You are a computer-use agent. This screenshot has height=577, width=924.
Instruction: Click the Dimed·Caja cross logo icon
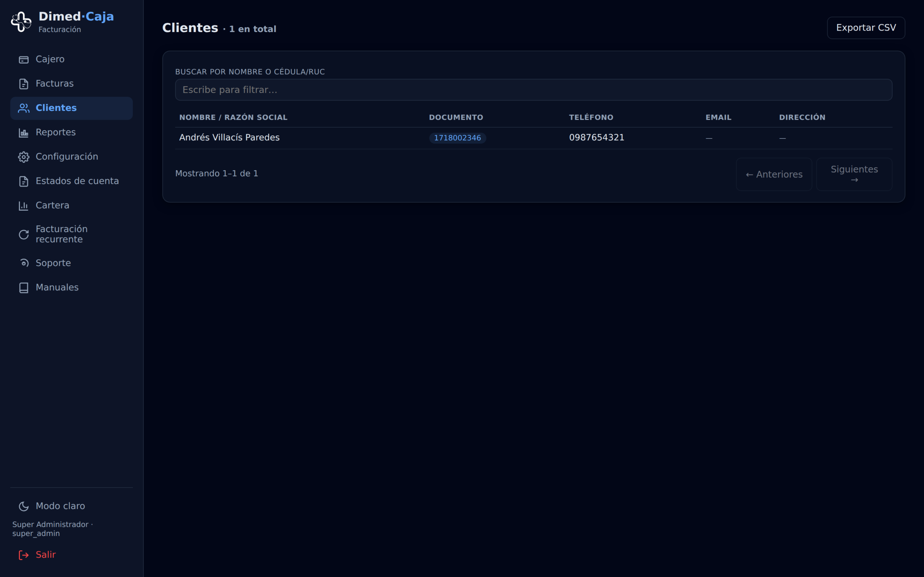click(x=21, y=22)
